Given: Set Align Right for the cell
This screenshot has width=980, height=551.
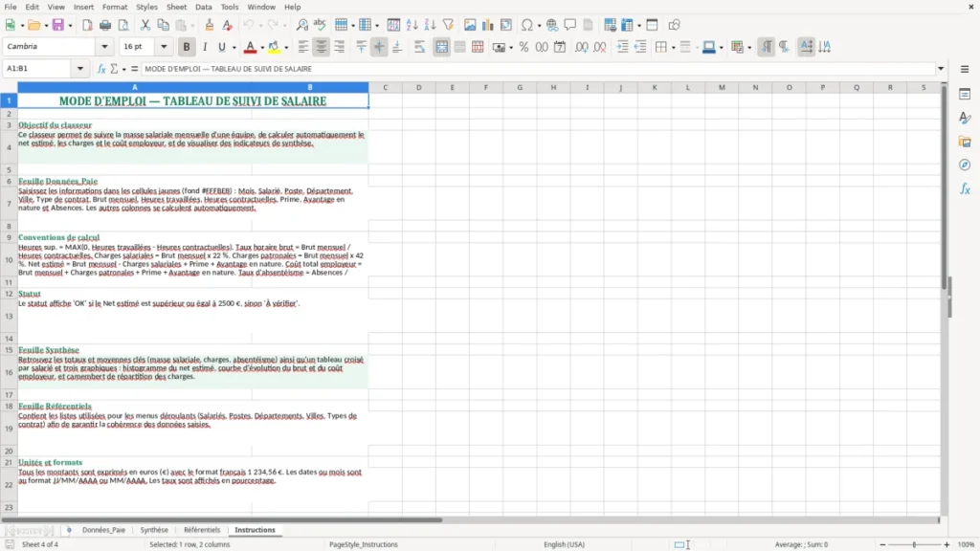Looking at the screenshot, I should point(340,47).
